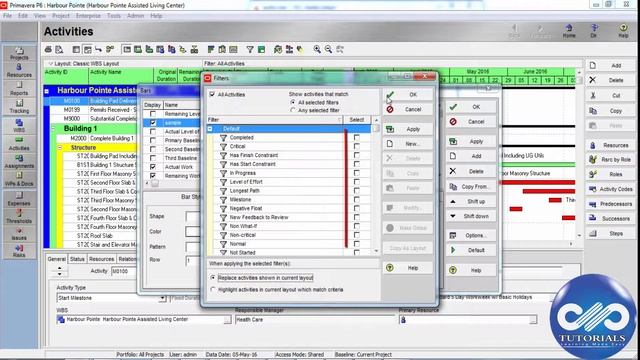Open the Projects sidebar icon
Screen dimensions: 640x360
(x=19, y=53)
